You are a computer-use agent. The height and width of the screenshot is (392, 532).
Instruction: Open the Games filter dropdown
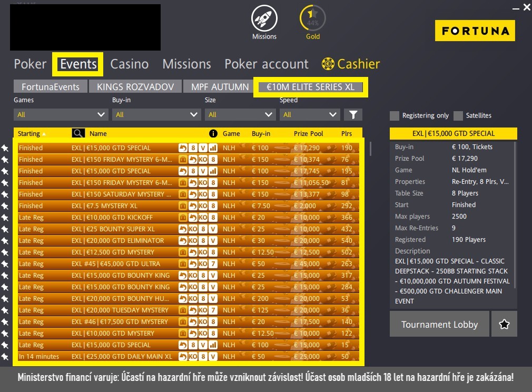coord(61,115)
